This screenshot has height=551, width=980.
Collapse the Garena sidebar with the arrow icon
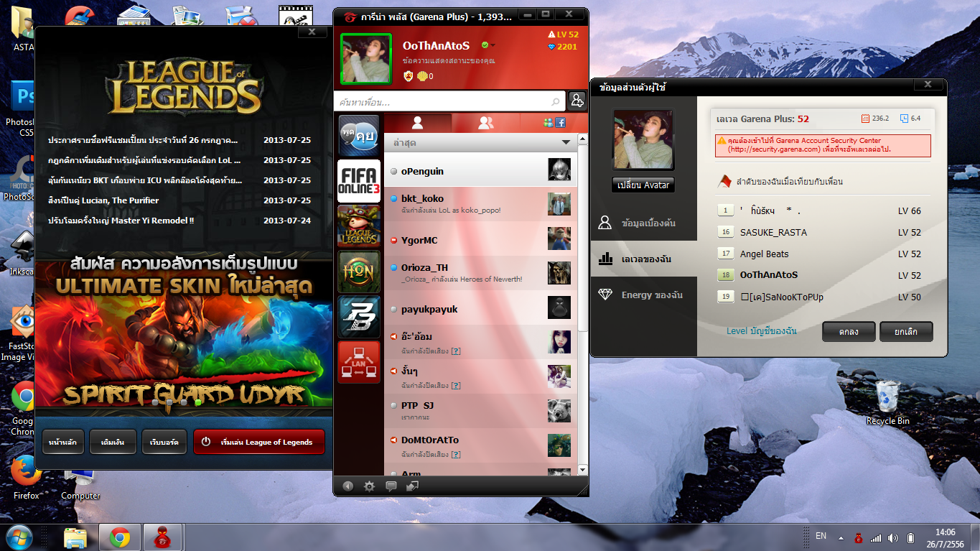click(x=348, y=486)
